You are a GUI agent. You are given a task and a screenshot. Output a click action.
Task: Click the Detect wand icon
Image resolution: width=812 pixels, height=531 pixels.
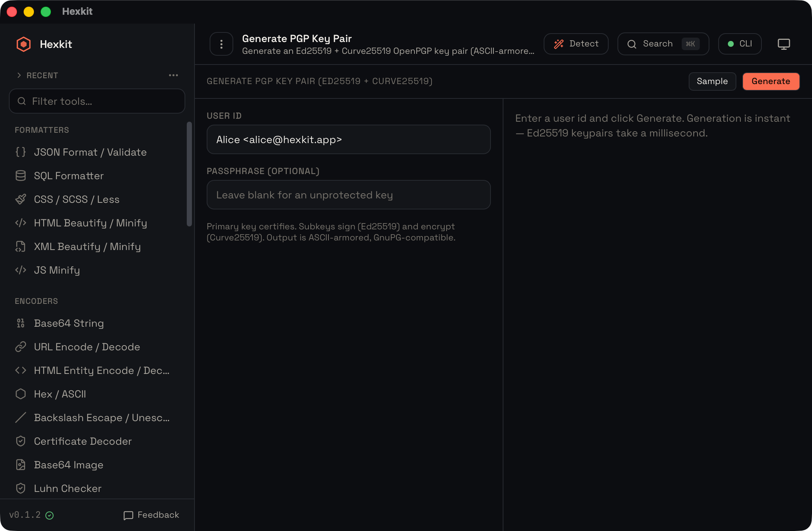point(559,44)
